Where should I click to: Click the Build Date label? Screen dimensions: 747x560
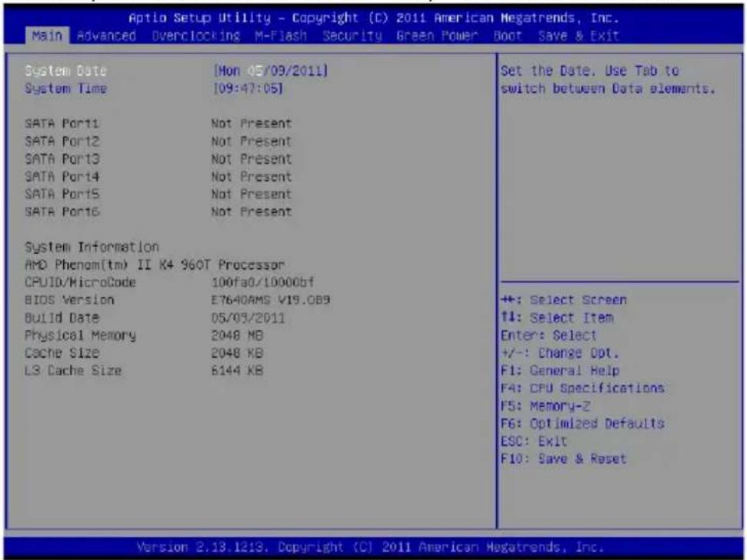pyautogui.click(x=62, y=318)
